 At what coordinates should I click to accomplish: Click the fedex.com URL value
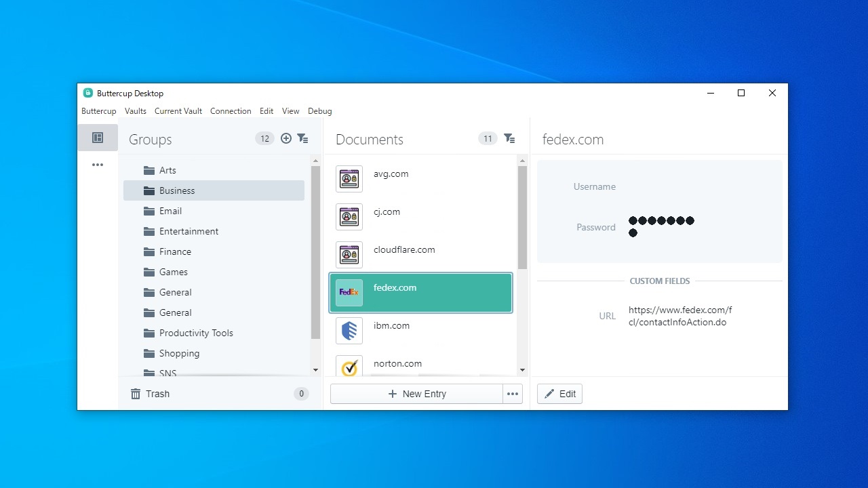680,316
